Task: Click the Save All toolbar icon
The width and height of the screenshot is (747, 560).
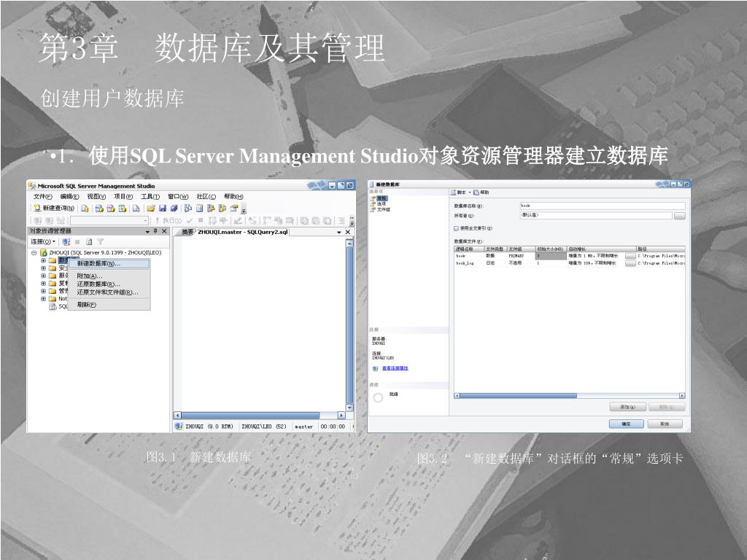Action: click(174, 208)
